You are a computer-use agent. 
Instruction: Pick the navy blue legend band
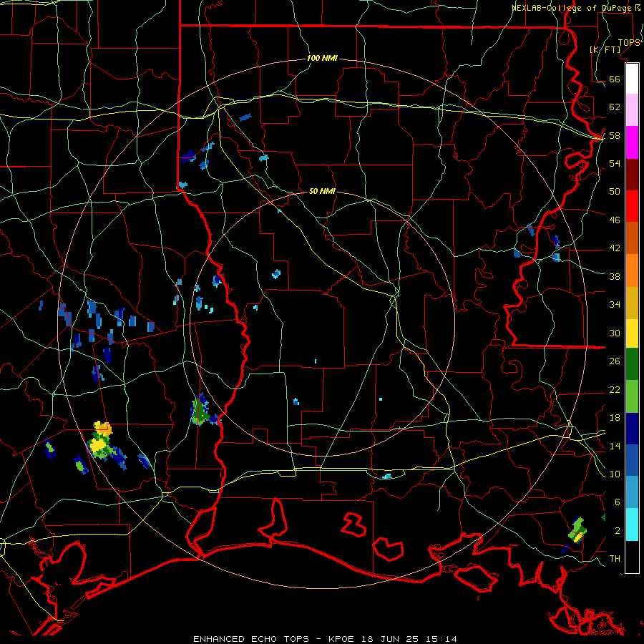tap(632, 429)
